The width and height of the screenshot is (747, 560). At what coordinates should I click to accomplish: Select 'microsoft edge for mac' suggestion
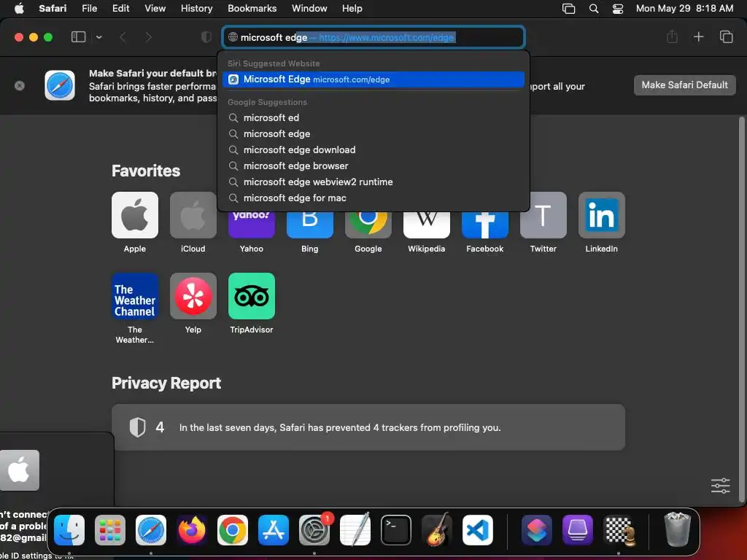373,198
